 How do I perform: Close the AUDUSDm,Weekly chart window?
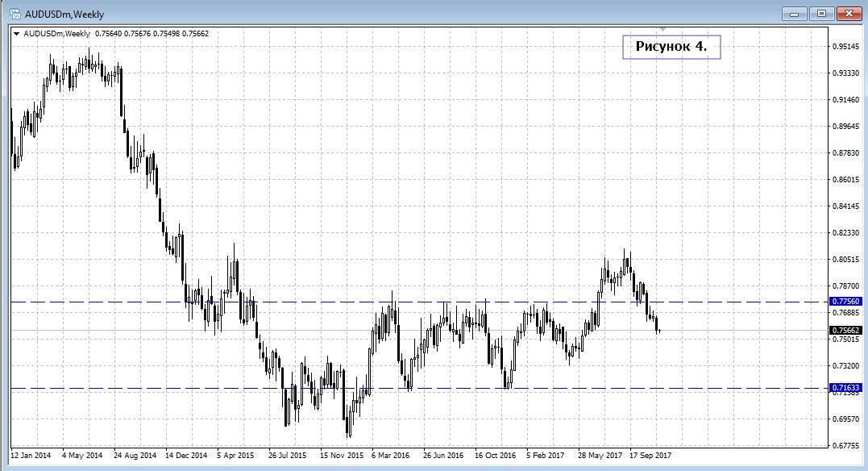[x=849, y=13]
